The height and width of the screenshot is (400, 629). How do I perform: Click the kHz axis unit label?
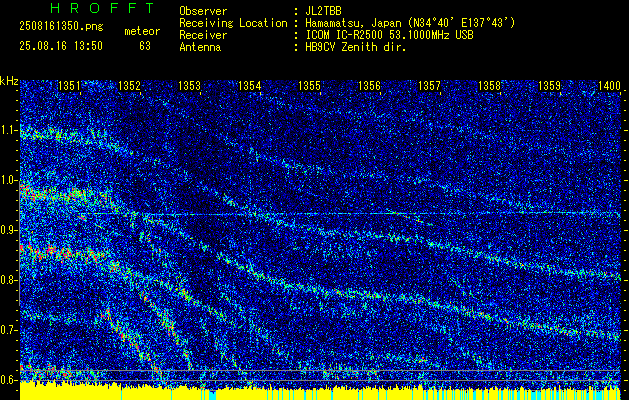coord(9,81)
